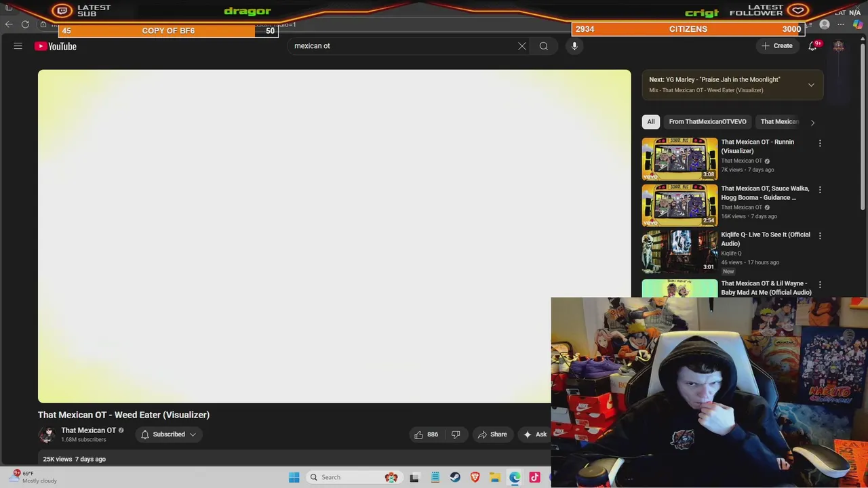Open the Subscribed notification dropdown
This screenshot has width=868, height=488.
click(169, 434)
